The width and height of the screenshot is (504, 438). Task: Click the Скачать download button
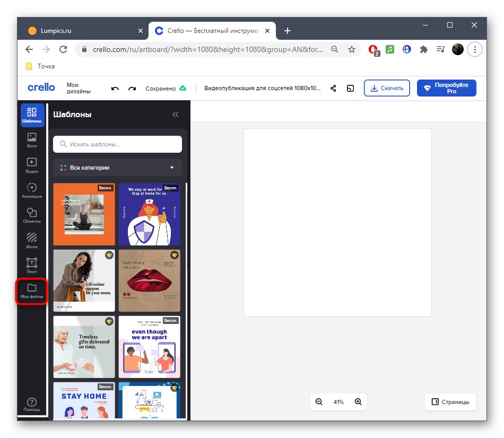(x=387, y=88)
